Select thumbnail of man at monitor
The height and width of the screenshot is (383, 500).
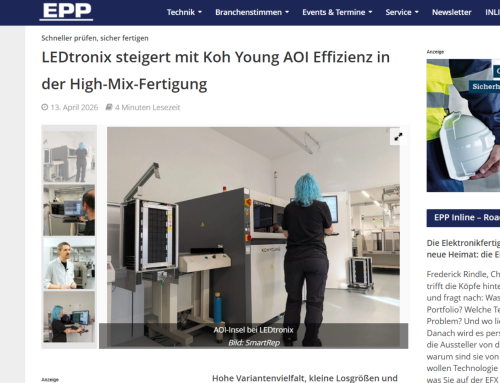[69, 210]
